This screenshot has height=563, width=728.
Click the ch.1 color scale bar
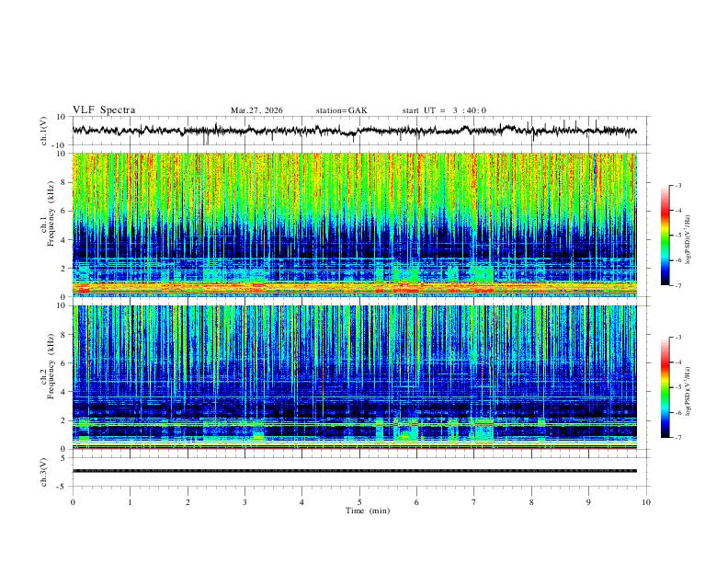pos(665,236)
